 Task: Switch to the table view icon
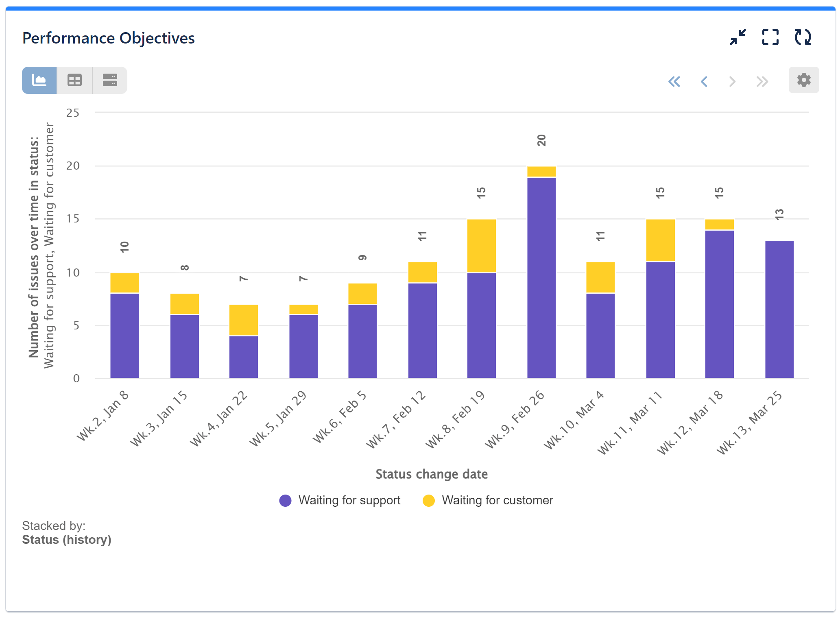click(x=74, y=80)
